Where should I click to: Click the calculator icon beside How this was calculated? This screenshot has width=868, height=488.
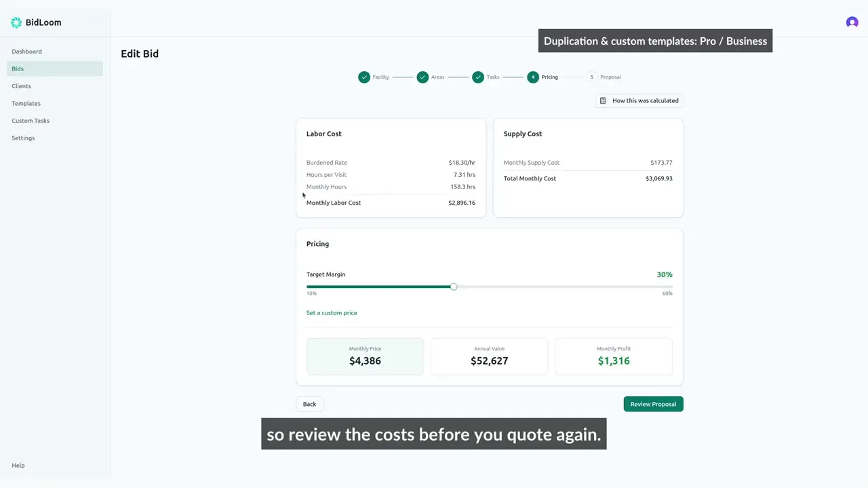pos(603,101)
